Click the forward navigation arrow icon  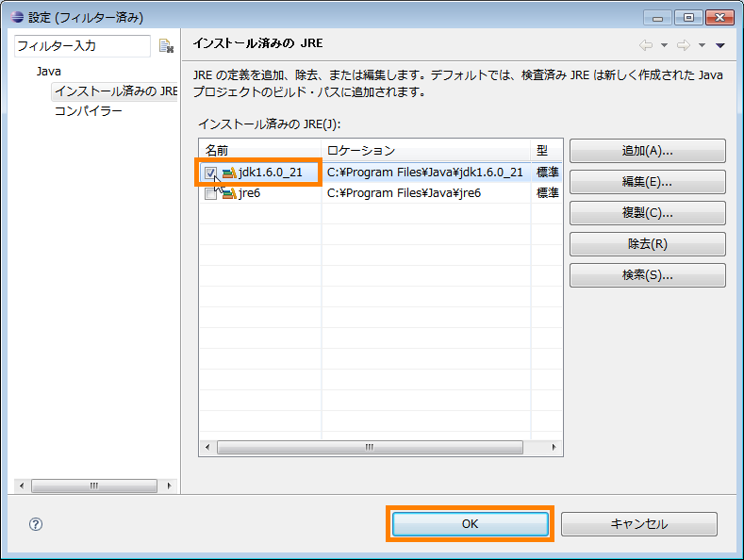coord(684,45)
